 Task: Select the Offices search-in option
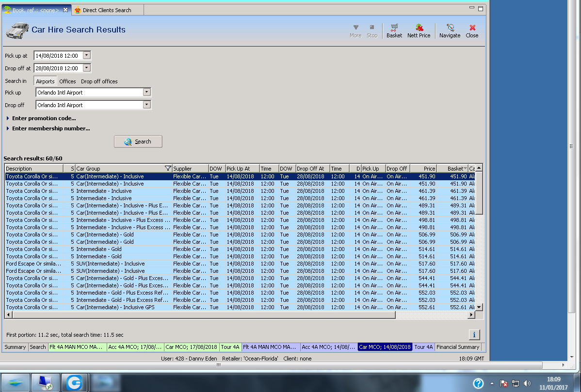pos(67,81)
